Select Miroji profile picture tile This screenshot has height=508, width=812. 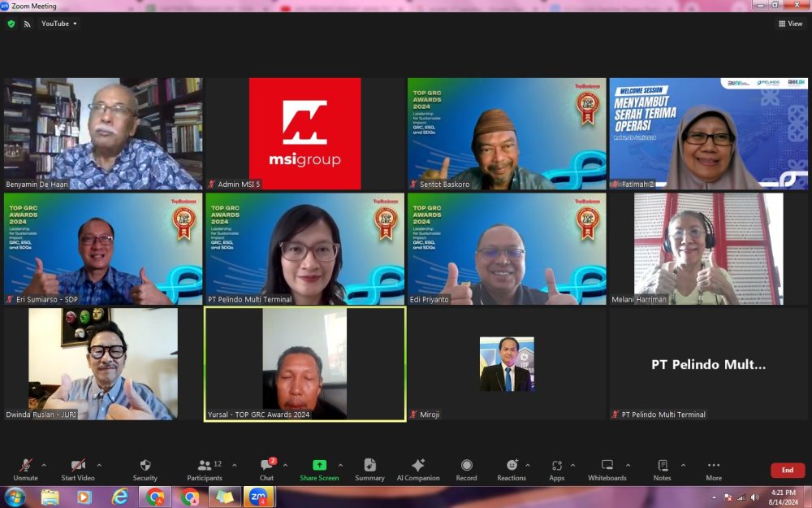[507, 364]
